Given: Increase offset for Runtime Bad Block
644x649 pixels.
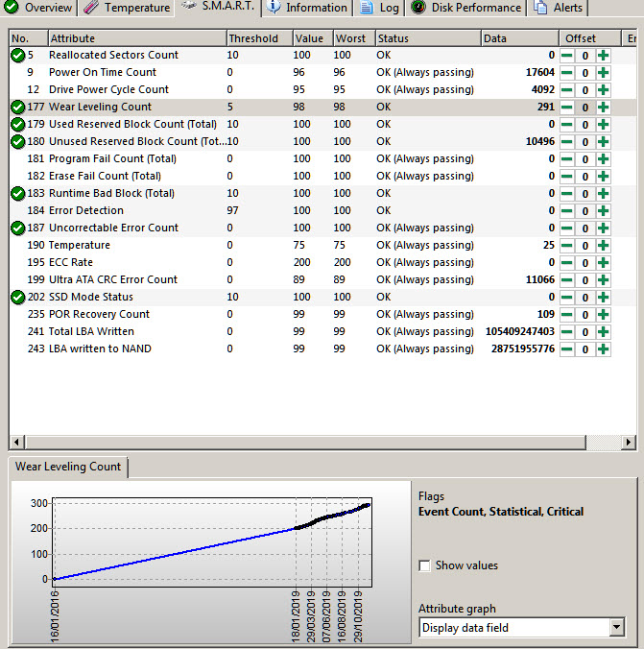Looking at the screenshot, I should tap(604, 194).
